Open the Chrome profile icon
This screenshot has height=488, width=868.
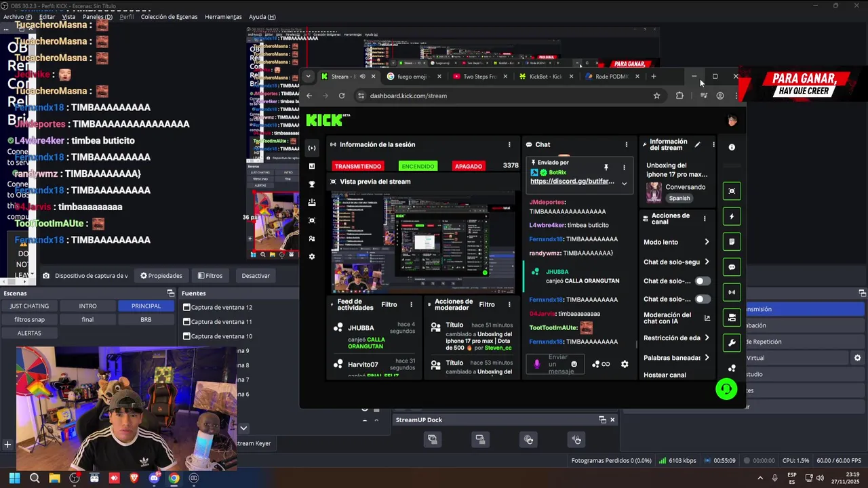tap(720, 96)
